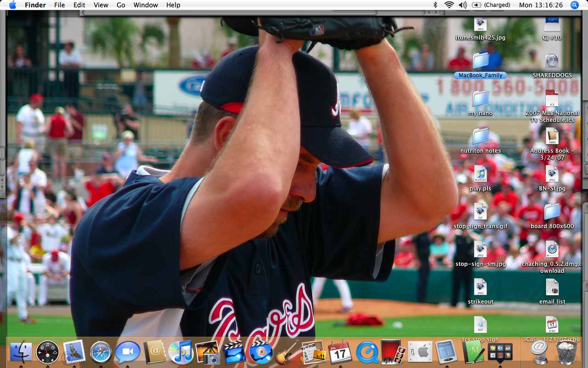
Task: Select the tcs stop sign file
Action: 481,328
